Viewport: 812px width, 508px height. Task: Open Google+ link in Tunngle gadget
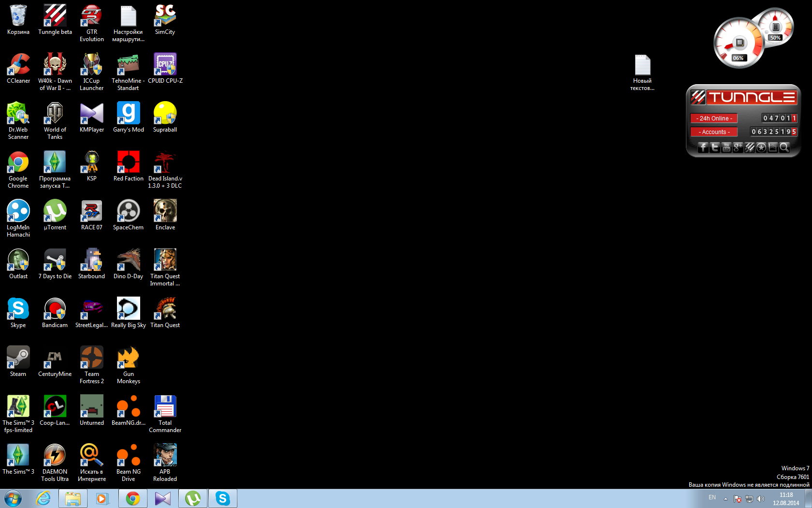pos(738,147)
